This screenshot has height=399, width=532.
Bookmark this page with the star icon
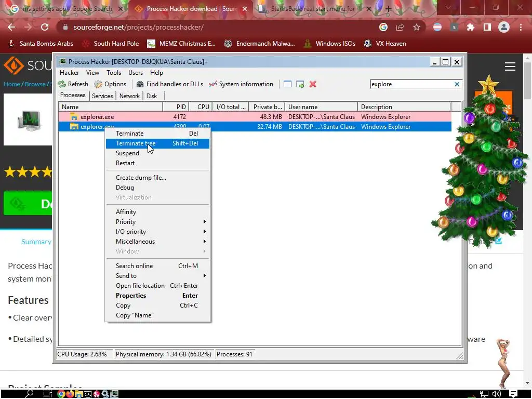click(x=417, y=27)
